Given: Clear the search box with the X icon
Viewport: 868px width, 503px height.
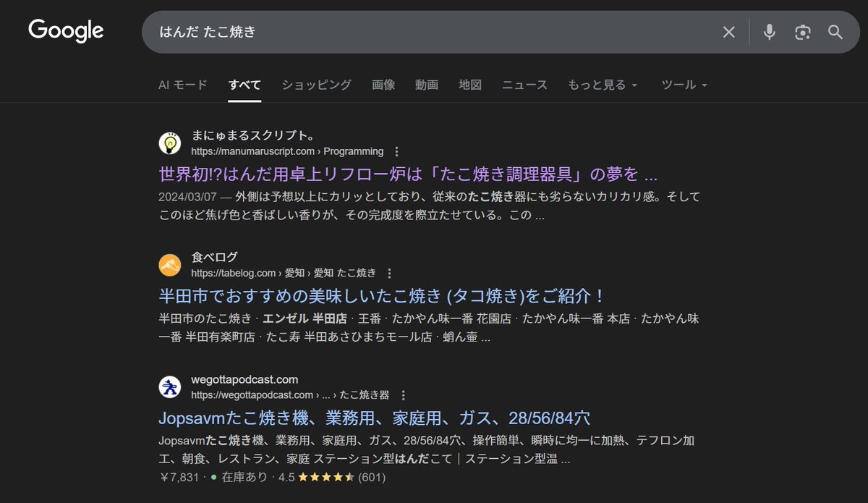Looking at the screenshot, I should pos(728,32).
